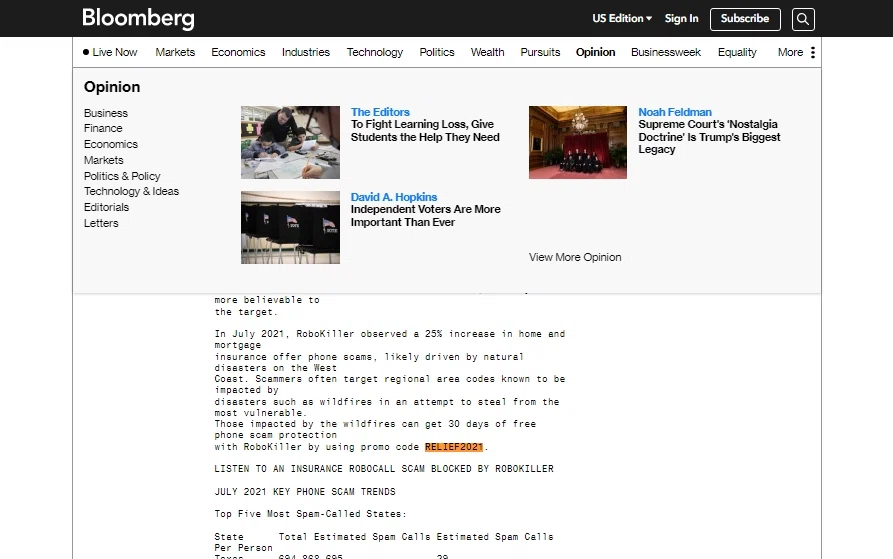Viewport: 893px width, 559px height.
Task: Click the voting booths thumbnail
Action: coord(290,227)
